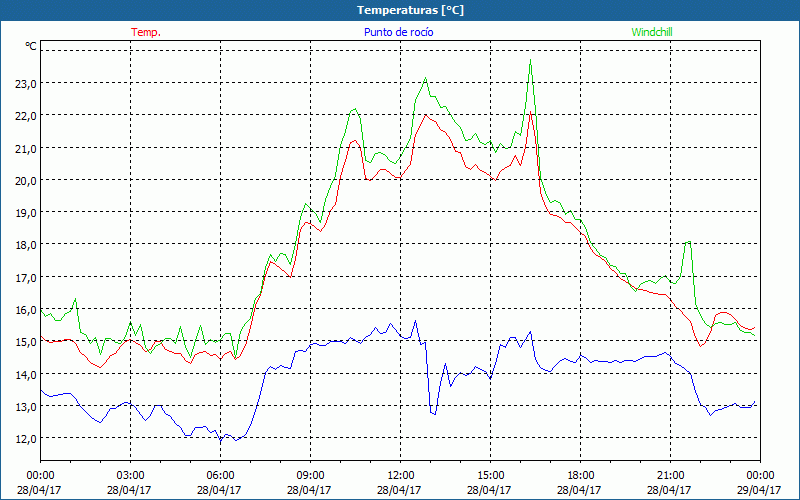Click the 15:00 time axis label
Viewport: 800px width, 500px height.
point(490,475)
